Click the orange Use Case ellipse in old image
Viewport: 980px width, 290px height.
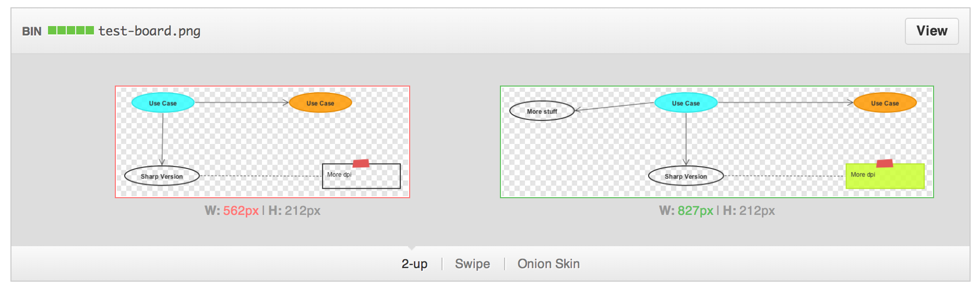pos(320,103)
